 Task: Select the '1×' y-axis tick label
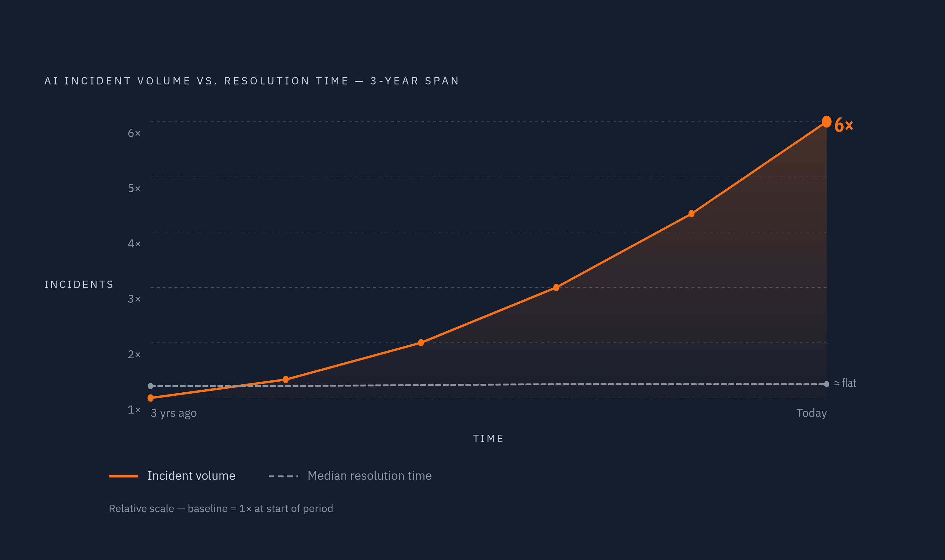pyautogui.click(x=134, y=410)
